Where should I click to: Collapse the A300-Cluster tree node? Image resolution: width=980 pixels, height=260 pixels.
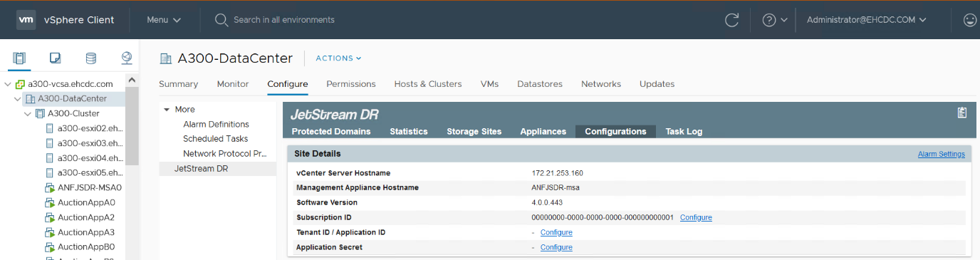point(28,113)
